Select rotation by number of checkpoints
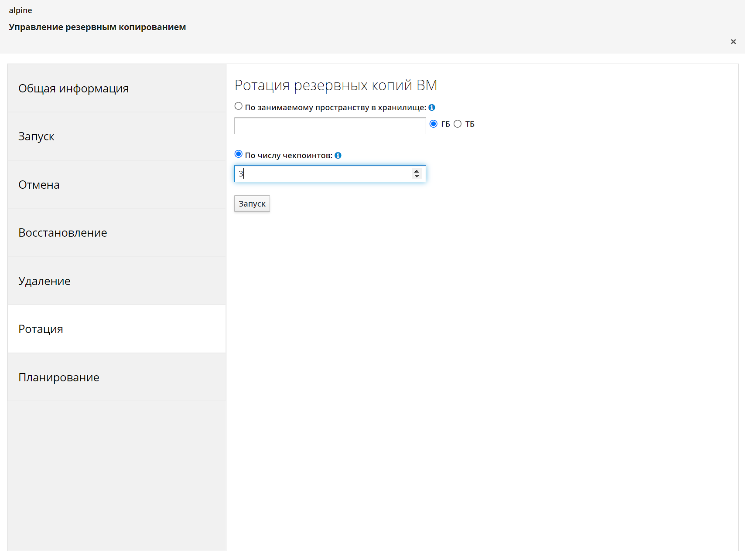 pos(239,154)
